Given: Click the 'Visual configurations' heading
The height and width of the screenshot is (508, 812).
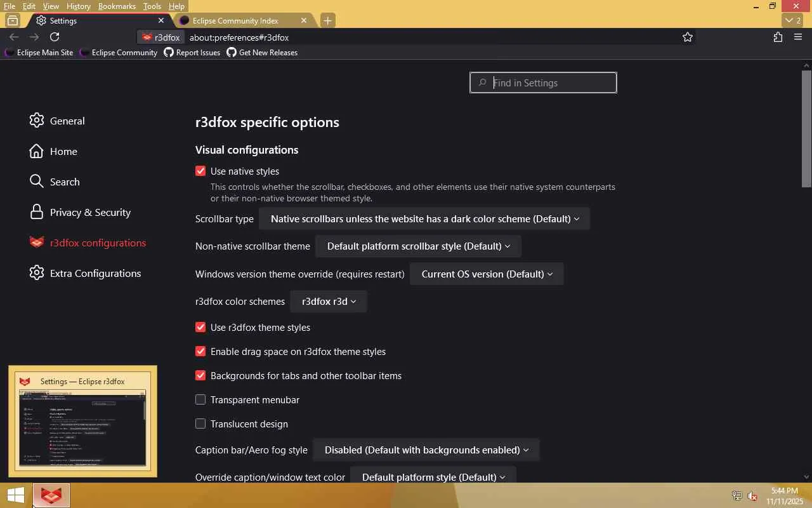Looking at the screenshot, I should pyautogui.click(x=247, y=150).
